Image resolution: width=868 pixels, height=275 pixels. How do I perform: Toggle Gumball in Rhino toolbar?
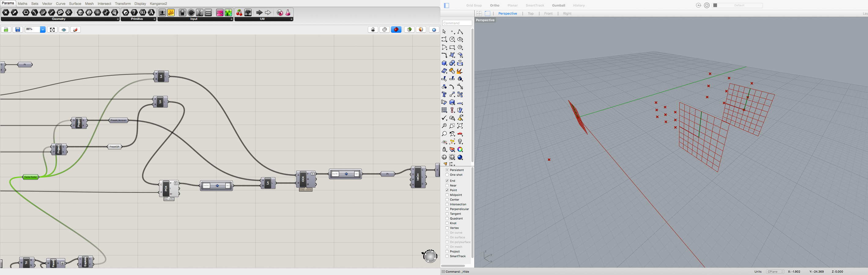(558, 5)
